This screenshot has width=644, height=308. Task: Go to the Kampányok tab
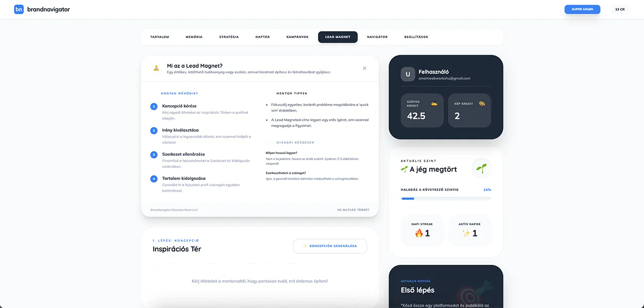click(x=297, y=37)
